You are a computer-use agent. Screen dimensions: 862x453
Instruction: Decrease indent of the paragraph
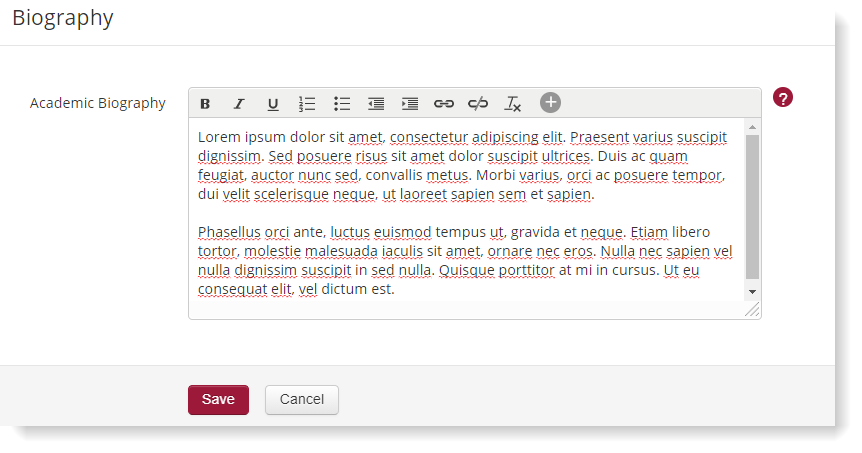pos(376,104)
